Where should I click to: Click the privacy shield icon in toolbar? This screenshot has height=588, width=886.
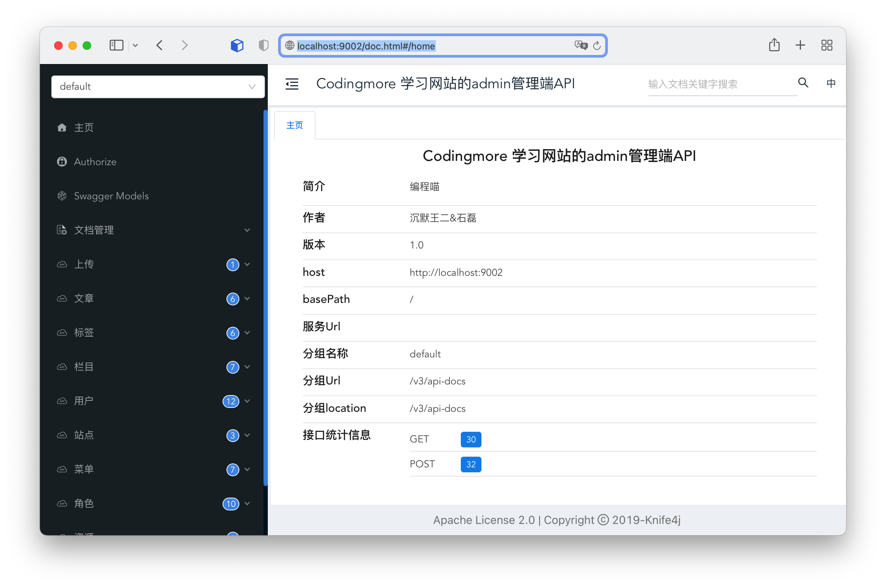point(264,45)
